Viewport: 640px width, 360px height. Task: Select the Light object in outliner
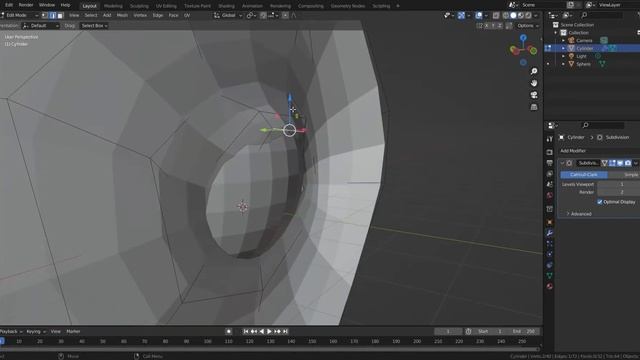coord(581,56)
